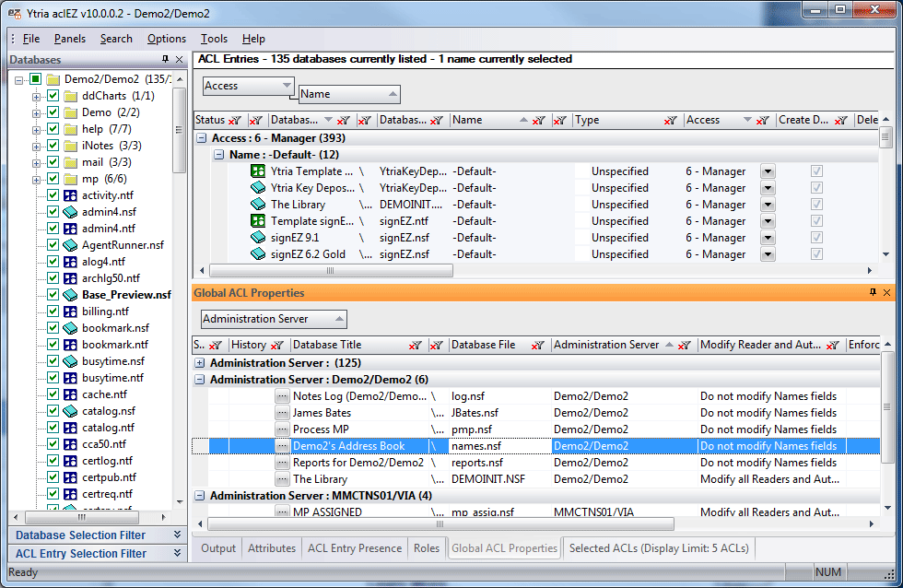Close the Global ACL Properties panel

tap(886, 292)
